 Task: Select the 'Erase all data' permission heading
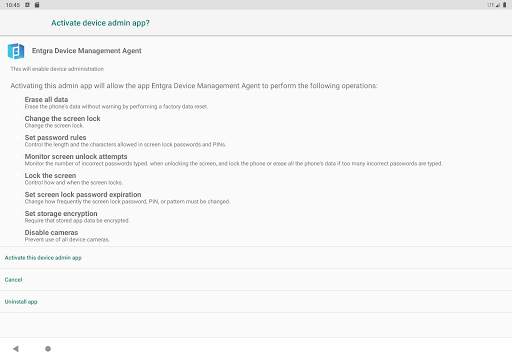[46, 99]
